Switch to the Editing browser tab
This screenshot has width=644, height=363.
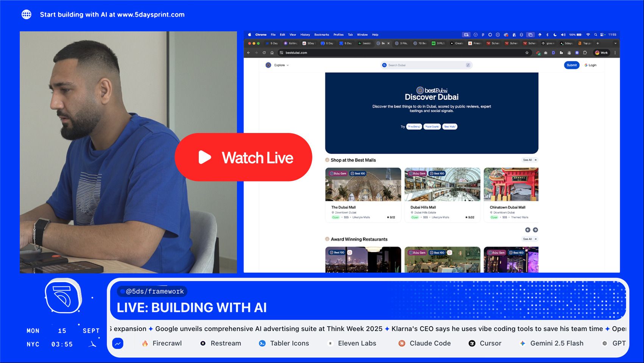[291, 43]
